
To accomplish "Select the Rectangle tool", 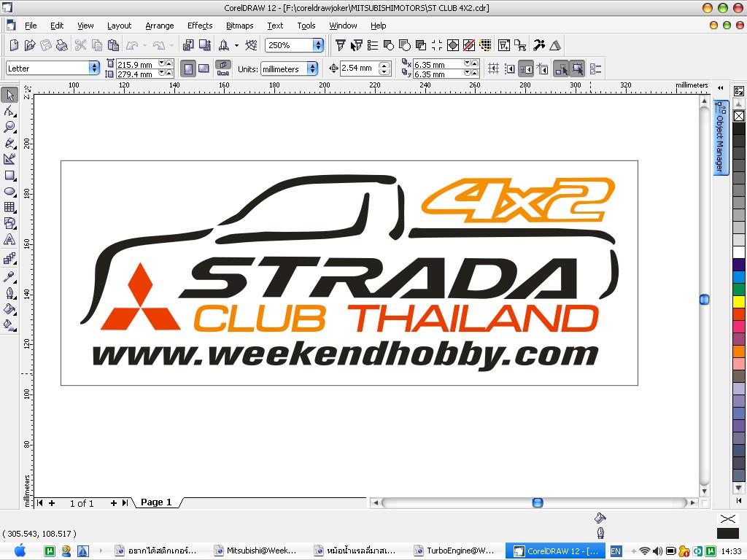I will tap(9, 176).
